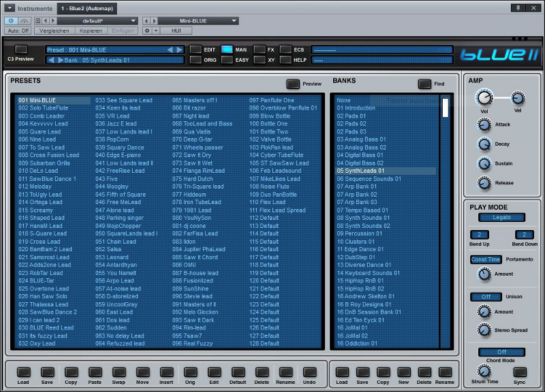Viewport: 545px width, 392px height.
Task: Adjust the Attack knob
Action: tap(484, 125)
